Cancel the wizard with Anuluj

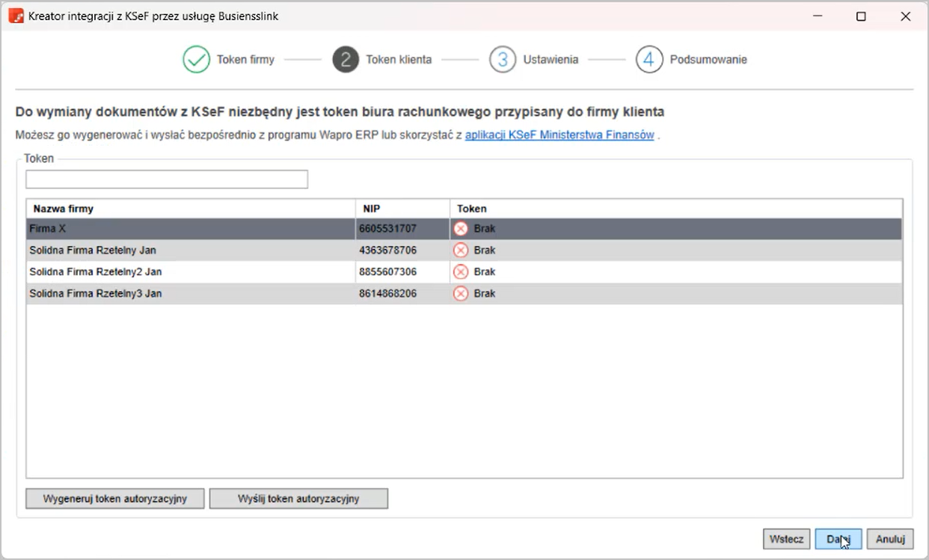890,539
